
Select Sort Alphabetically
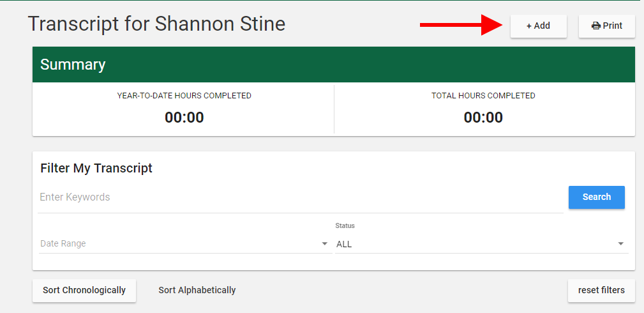point(197,290)
